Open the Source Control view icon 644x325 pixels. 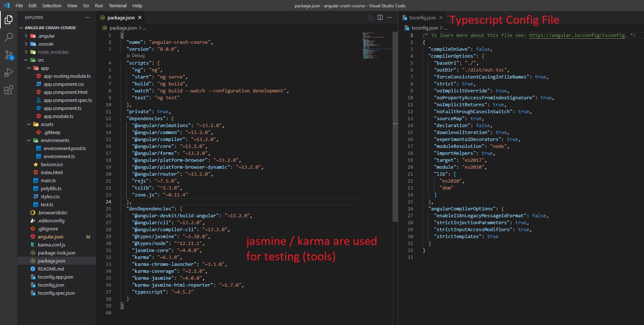(x=9, y=55)
